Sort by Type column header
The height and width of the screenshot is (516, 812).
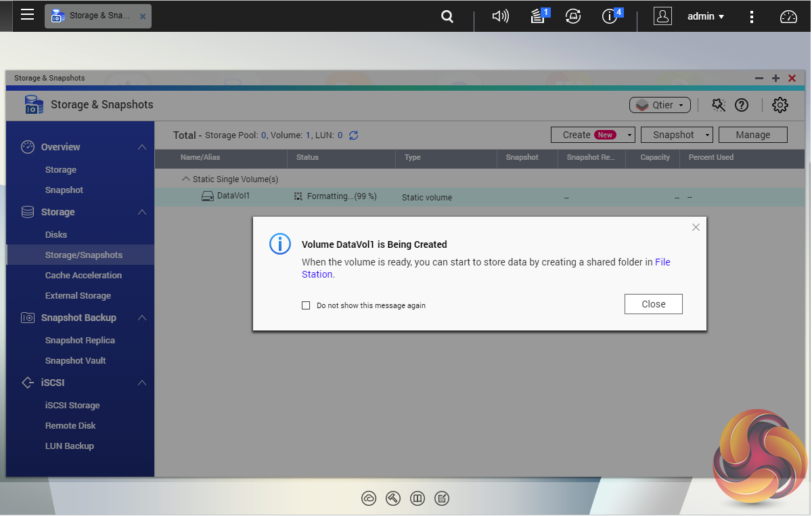pos(413,157)
